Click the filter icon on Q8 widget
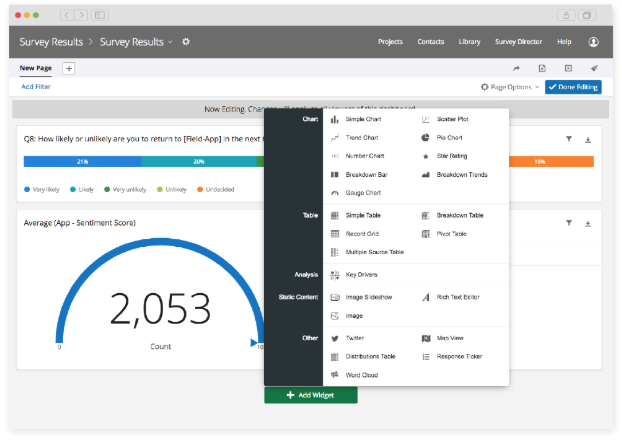This screenshot has height=442, width=622. 569,140
